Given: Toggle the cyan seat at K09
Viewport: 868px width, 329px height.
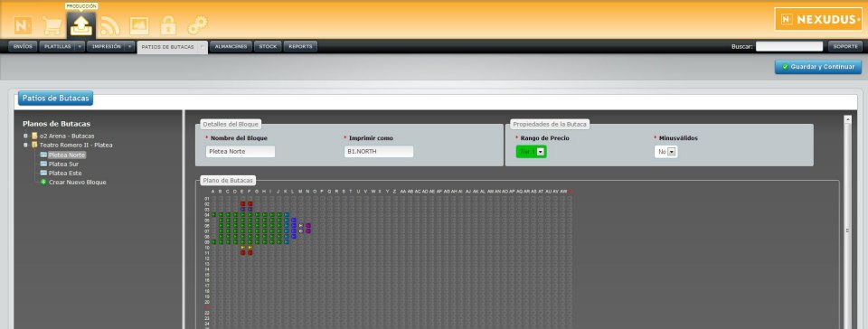Looking at the screenshot, I should (287, 241).
